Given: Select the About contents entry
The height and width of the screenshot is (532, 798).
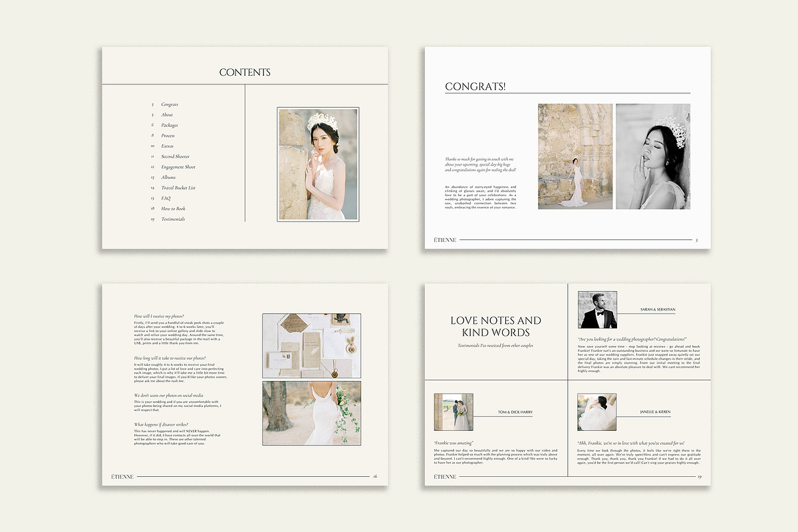Looking at the screenshot, I should point(167,115).
